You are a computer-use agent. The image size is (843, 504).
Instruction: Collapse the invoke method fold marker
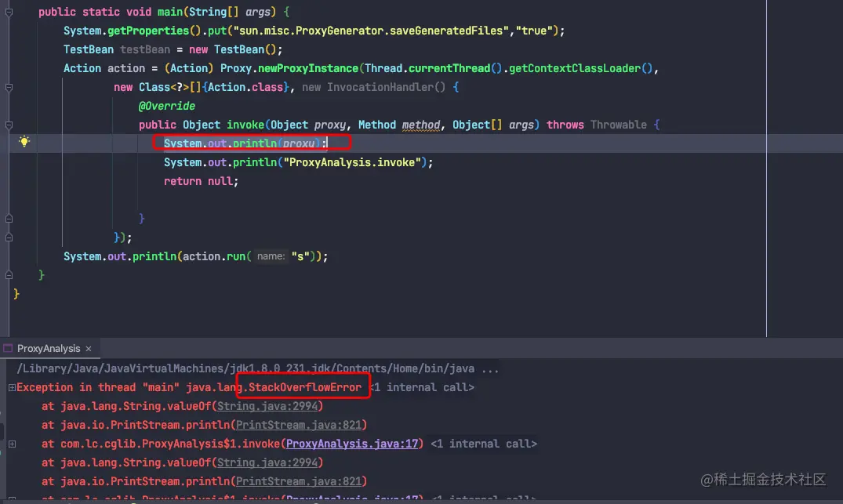(x=9, y=125)
